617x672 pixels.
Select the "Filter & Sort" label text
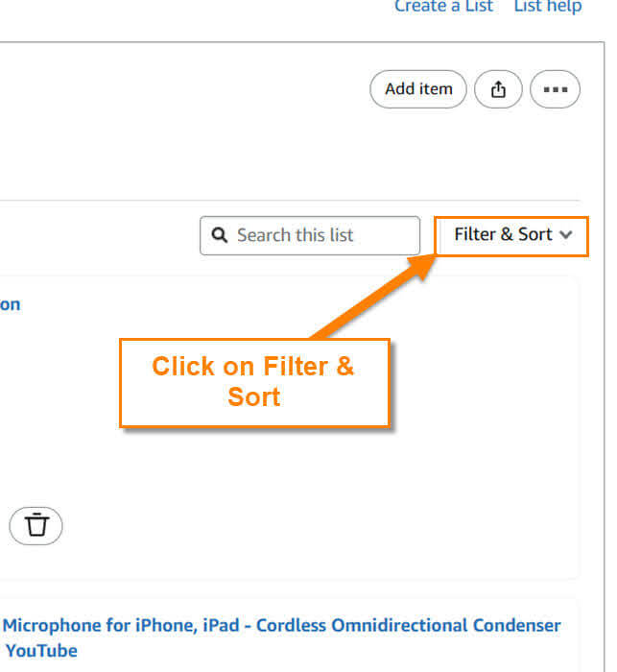[503, 234]
